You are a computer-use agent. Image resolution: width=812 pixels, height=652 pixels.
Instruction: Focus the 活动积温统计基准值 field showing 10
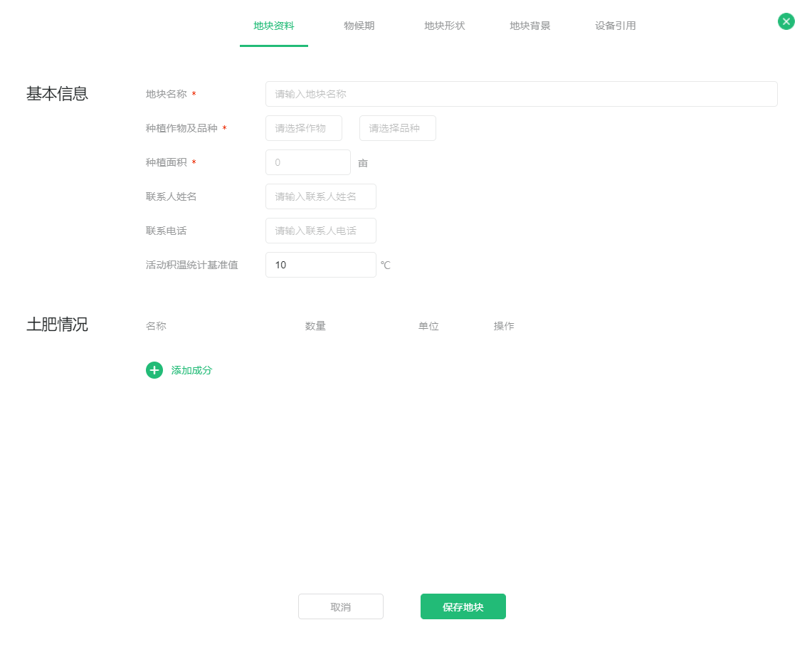[x=320, y=265]
